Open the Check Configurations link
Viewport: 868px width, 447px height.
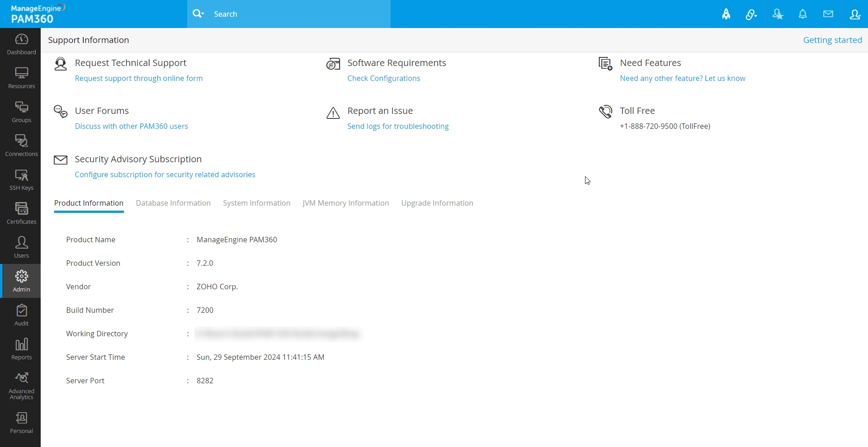tap(384, 79)
